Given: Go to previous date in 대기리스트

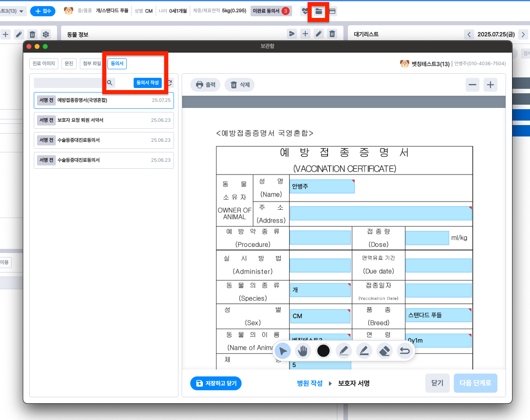Looking at the screenshot, I should 469,34.
